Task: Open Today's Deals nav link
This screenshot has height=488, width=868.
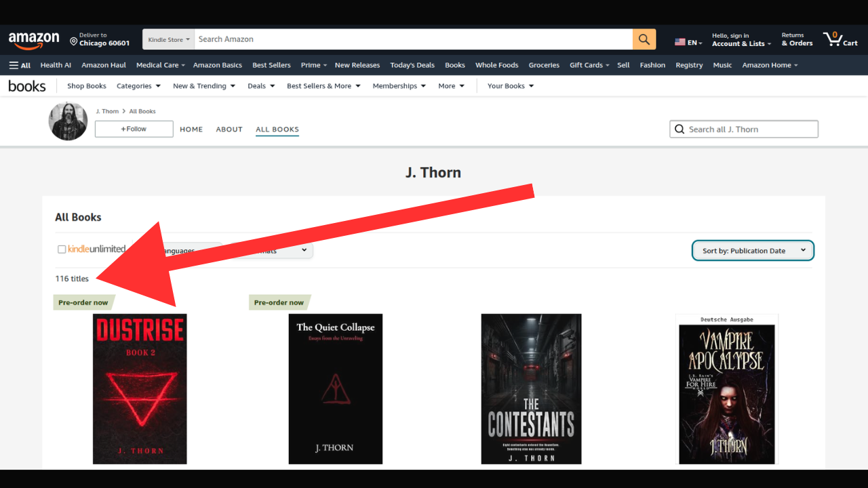Action: coord(412,65)
